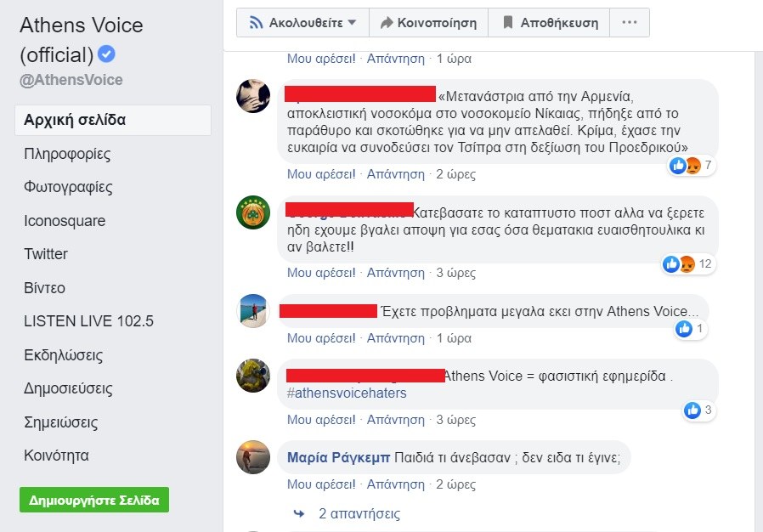
Task: Open the three-dots more options button
Action: click(630, 22)
